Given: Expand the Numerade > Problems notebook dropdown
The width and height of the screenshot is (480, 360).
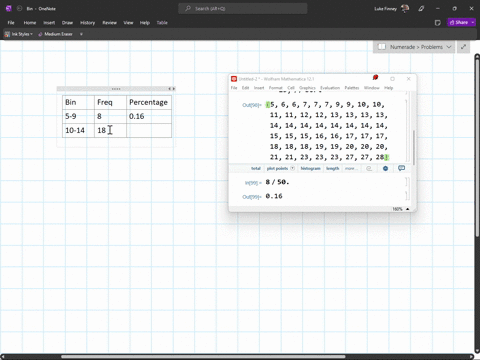Looking at the screenshot, I should 449,47.
